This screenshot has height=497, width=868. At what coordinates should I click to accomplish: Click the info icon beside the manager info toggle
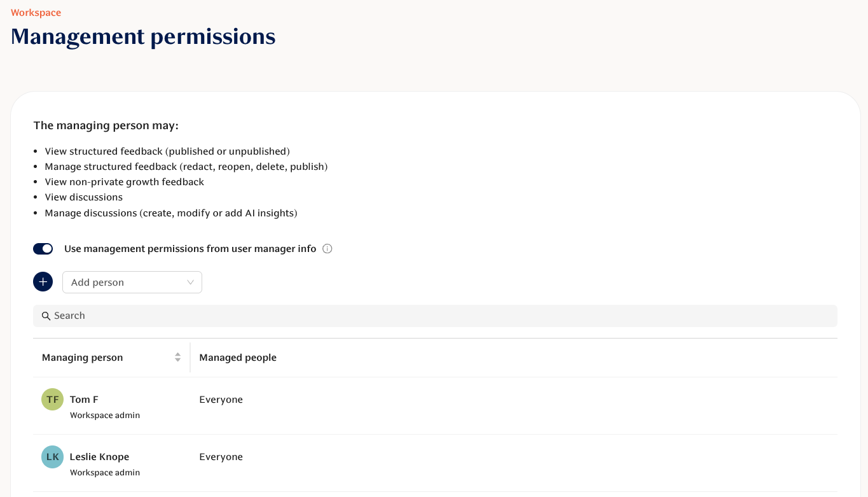(x=327, y=249)
